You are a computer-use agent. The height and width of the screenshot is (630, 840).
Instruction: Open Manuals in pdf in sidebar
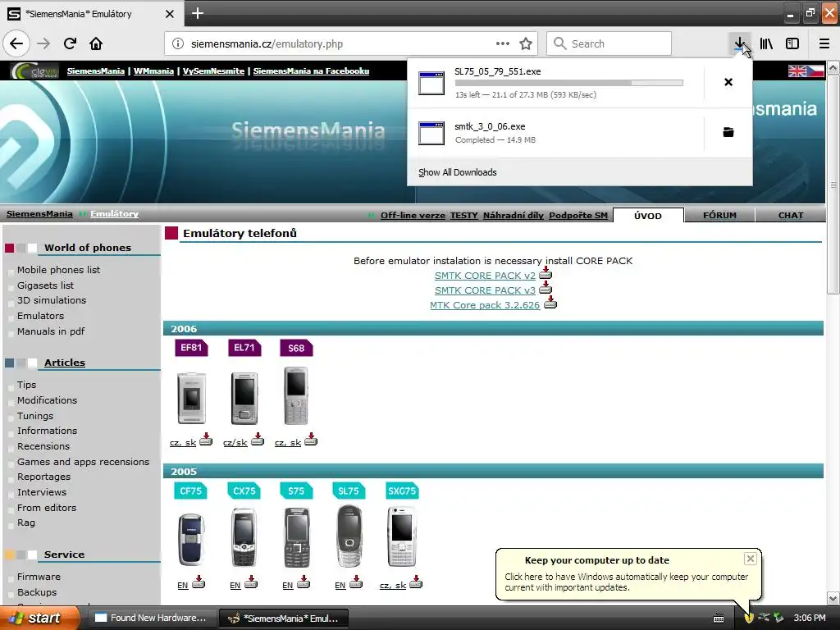coord(51,331)
